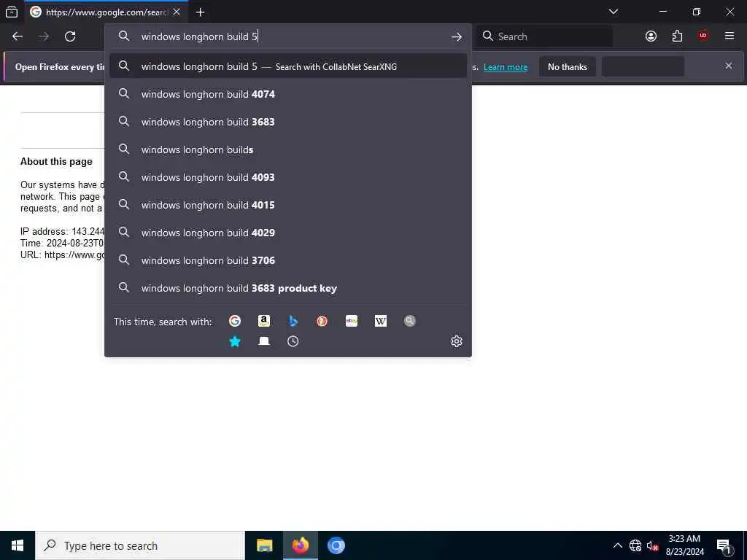Show hidden system tray icons
The image size is (747, 560).
click(x=617, y=545)
